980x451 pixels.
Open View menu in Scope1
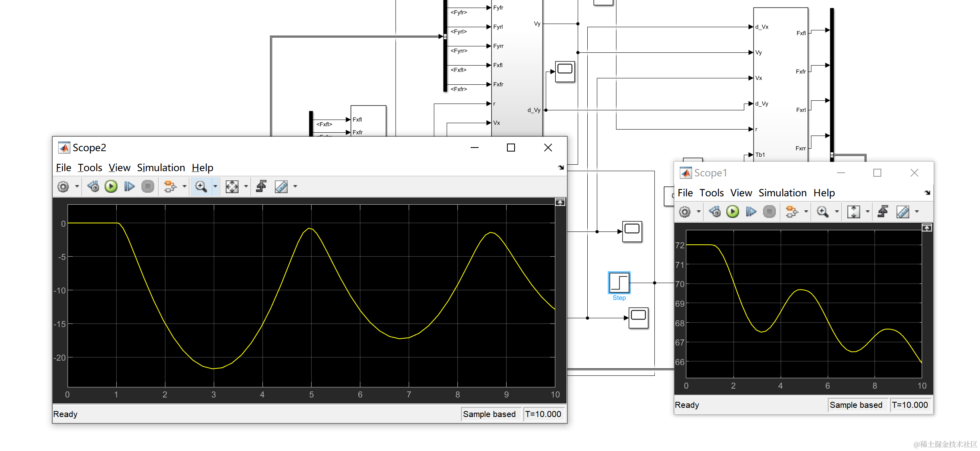(741, 193)
